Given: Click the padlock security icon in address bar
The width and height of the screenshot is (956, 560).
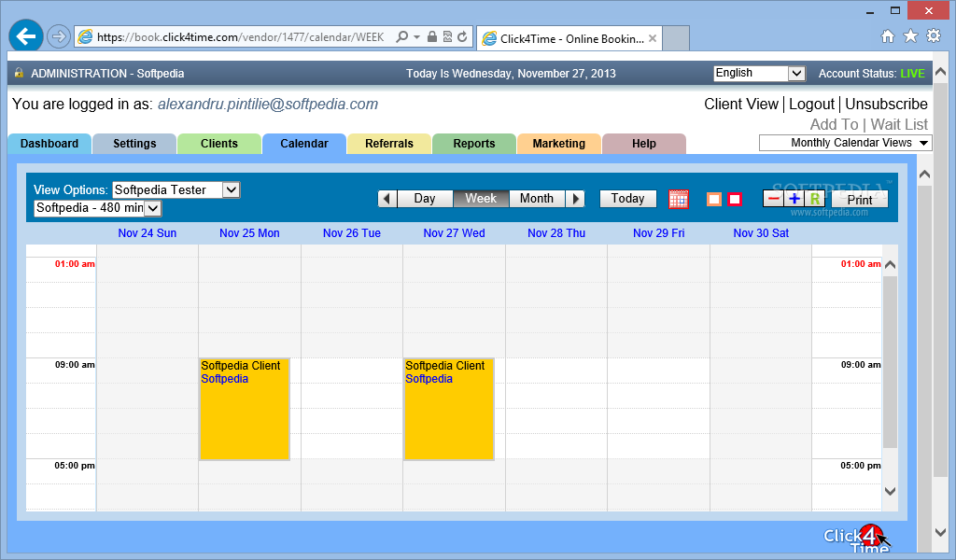Looking at the screenshot, I should click(431, 36).
